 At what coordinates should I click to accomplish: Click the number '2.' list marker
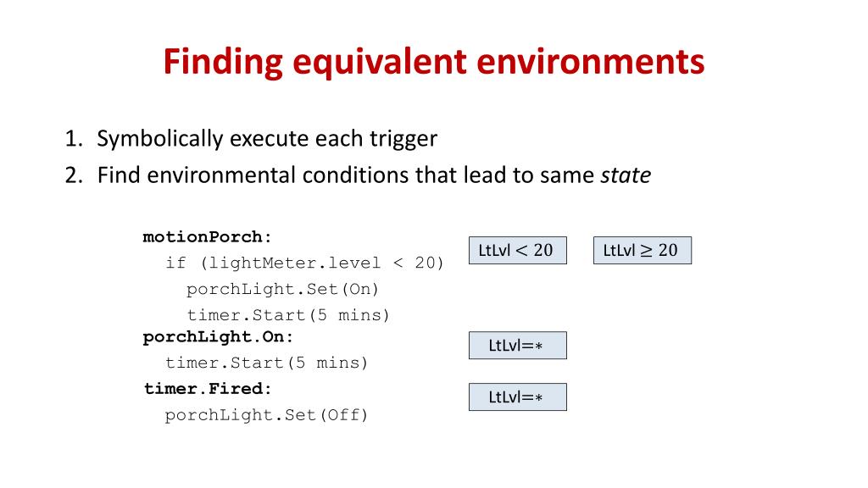coord(74,175)
